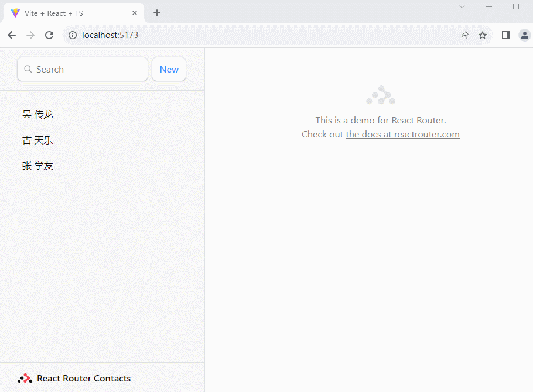Click the browser back arrow
Image resolution: width=533 pixels, height=392 pixels.
tap(12, 35)
